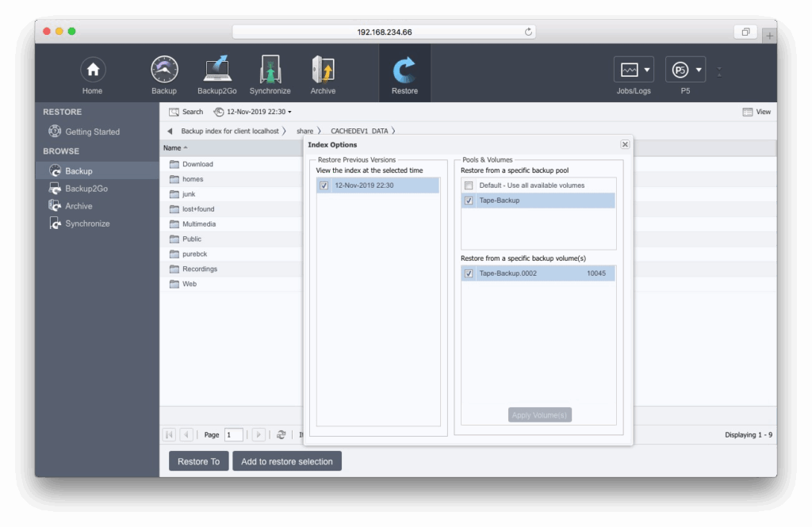Click the page number input field

pyautogui.click(x=233, y=435)
